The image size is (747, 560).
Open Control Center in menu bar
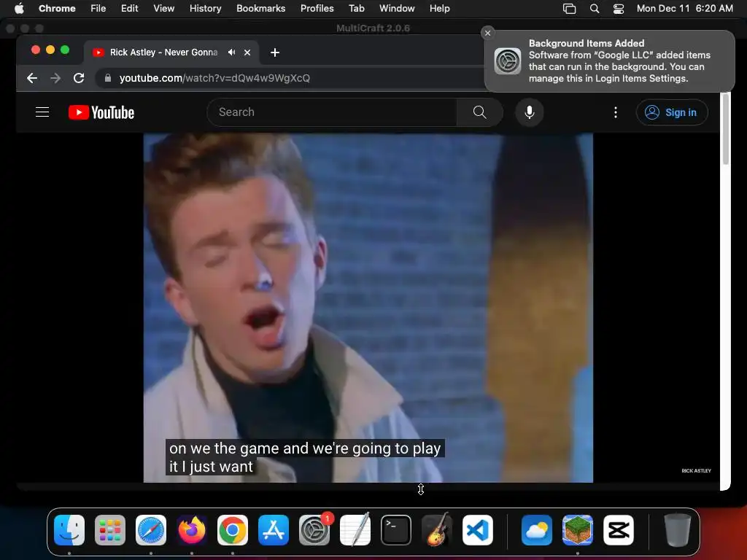tap(619, 9)
